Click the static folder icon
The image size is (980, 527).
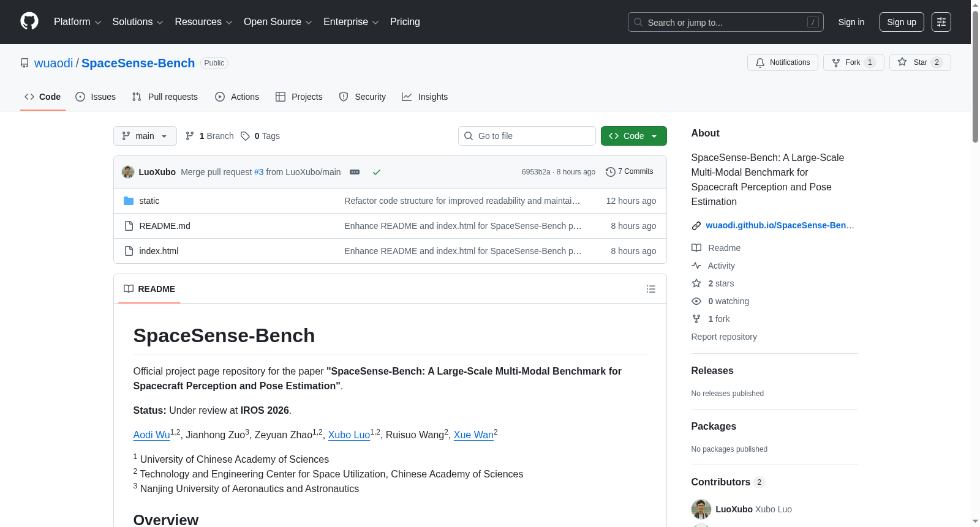tap(129, 201)
